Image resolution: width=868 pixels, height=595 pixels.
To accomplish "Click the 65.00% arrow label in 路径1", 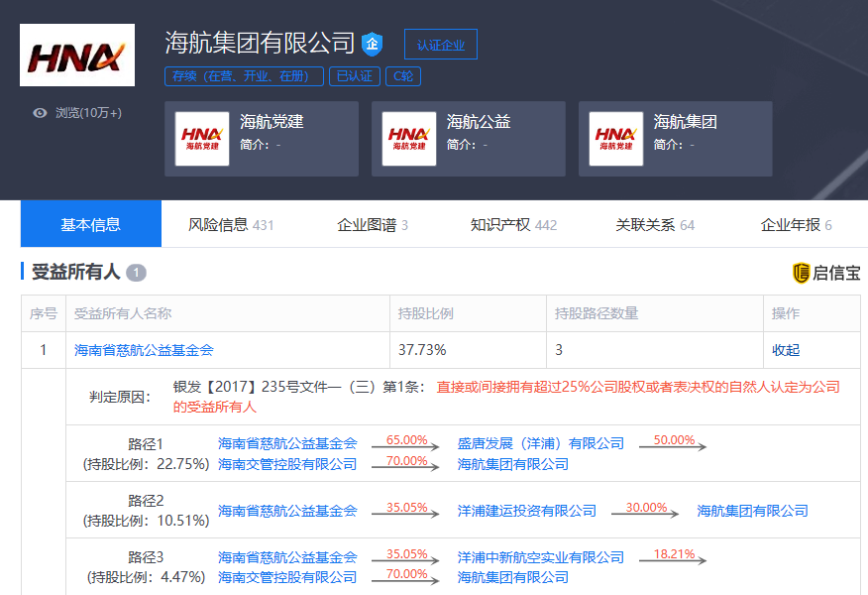I will pyautogui.click(x=407, y=440).
